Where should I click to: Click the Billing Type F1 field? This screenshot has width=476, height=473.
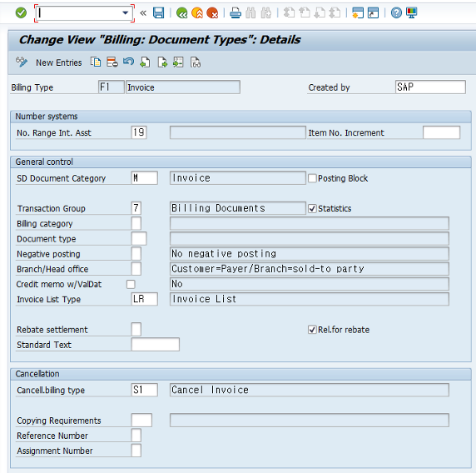click(112, 87)
